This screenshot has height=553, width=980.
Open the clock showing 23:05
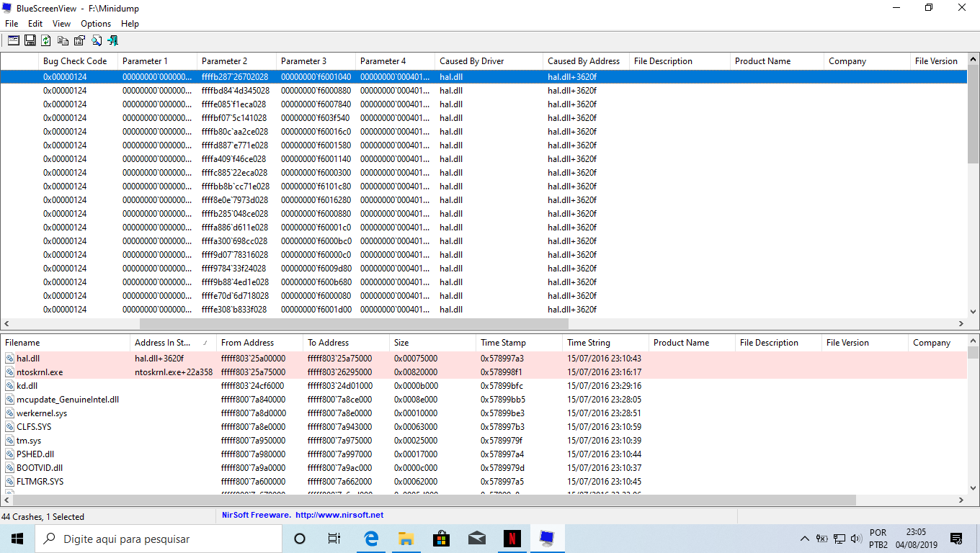point(916,539)
